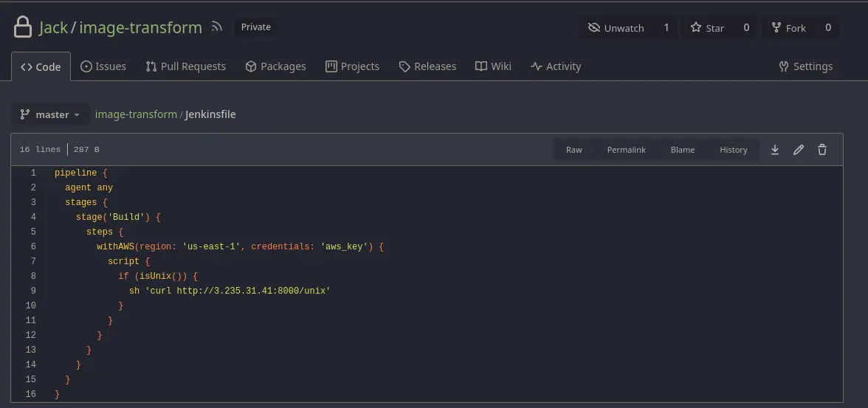This screenshot has width=868, height=408.
Task: Click the image-transform breadcrumb link
Action: point(136,114)
